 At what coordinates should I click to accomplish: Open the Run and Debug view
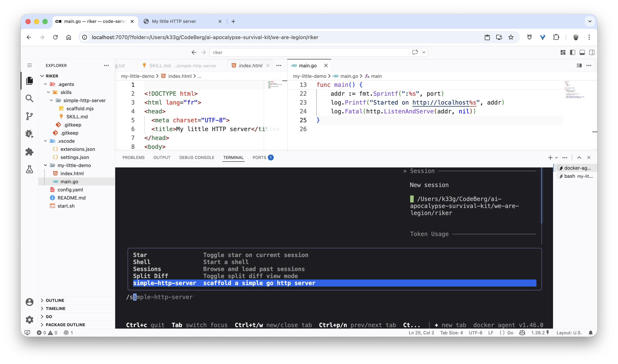(x=30, y=134)
